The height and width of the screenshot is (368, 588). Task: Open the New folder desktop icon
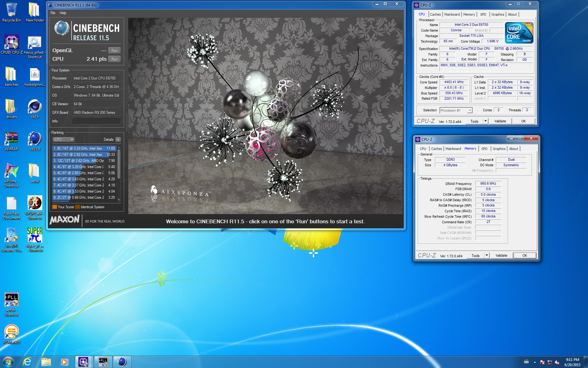pyautogui.click(x=35, y=12)
